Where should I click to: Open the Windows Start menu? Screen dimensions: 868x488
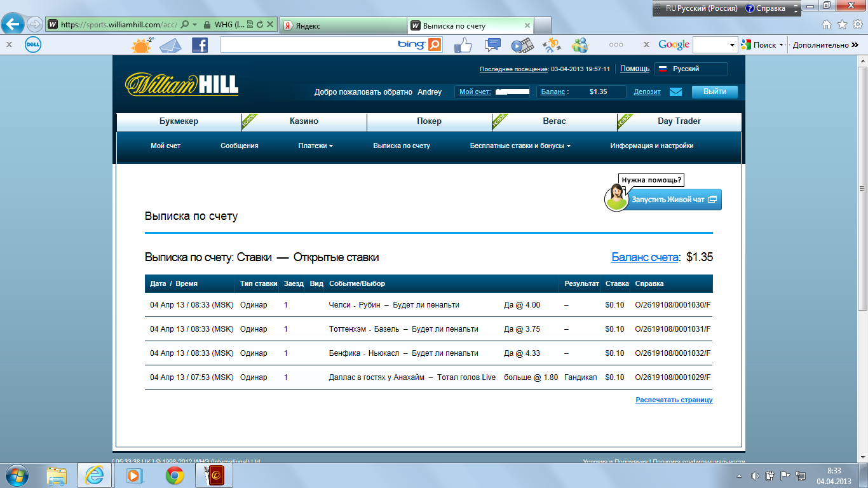click(x=17, y=475)
